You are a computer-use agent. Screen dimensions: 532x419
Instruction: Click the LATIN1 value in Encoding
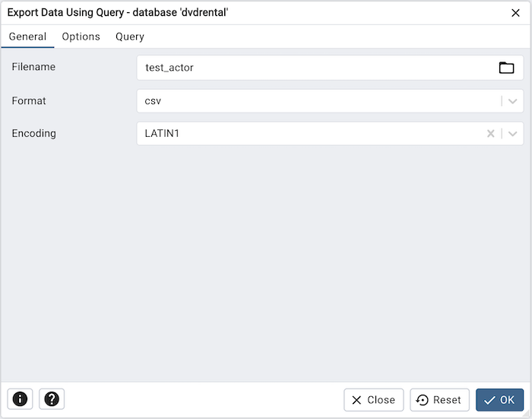(162, 134)
